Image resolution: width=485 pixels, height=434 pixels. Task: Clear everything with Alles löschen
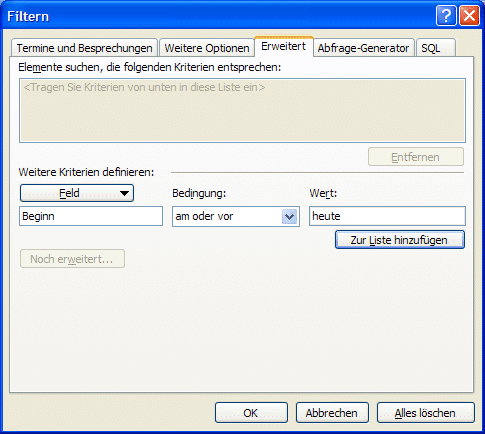click(426, 413)
